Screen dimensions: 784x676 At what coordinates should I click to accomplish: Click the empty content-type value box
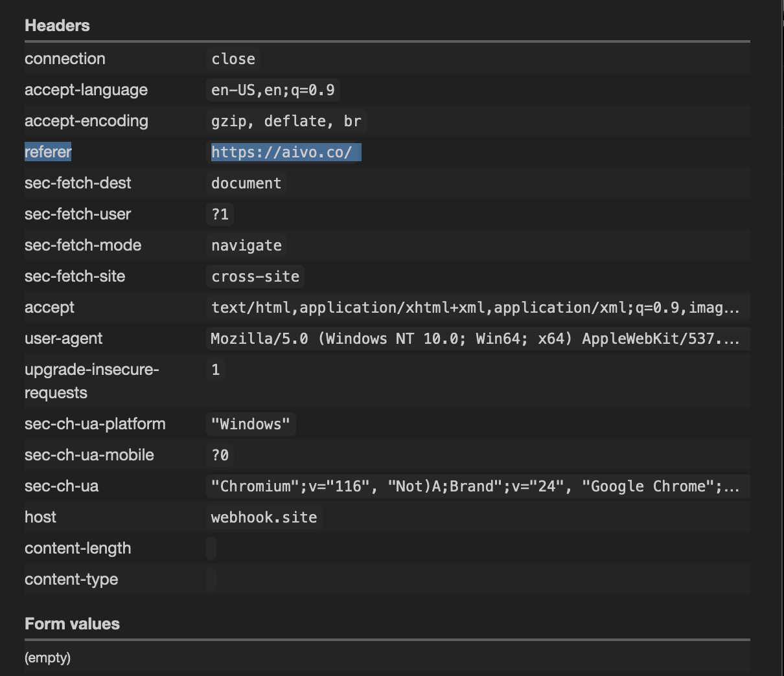point(211,580)
